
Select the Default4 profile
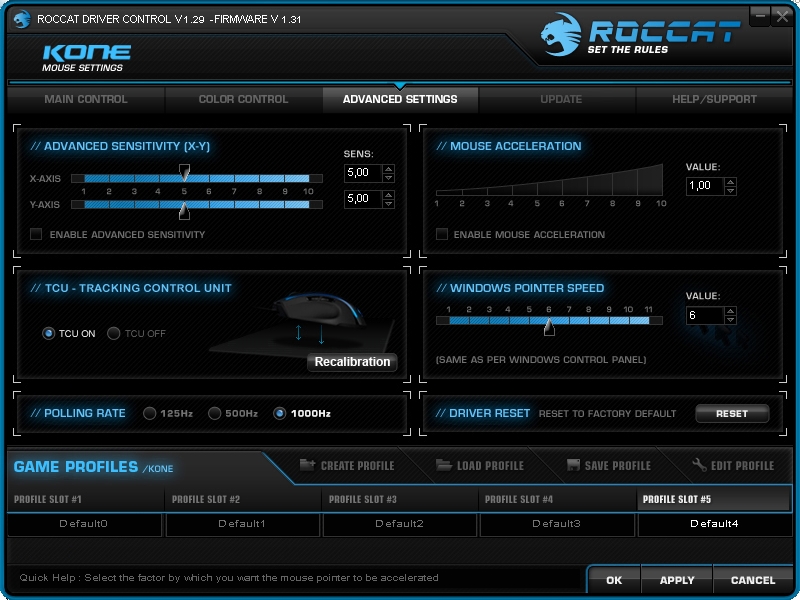[714, 524]
